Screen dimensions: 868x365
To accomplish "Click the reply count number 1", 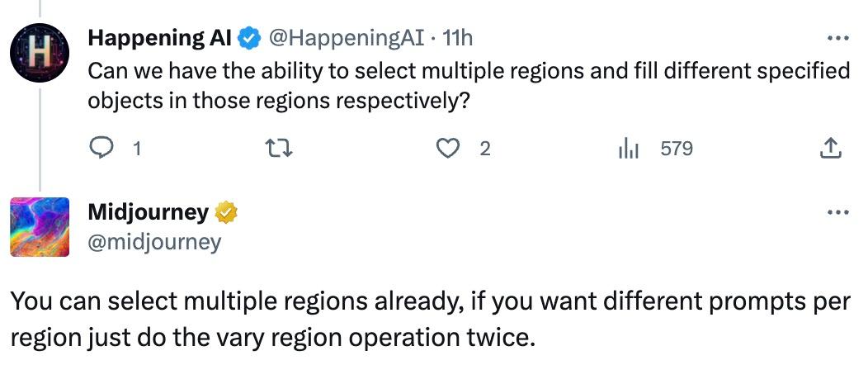I will pyautogui.click(x=136, y=149).
